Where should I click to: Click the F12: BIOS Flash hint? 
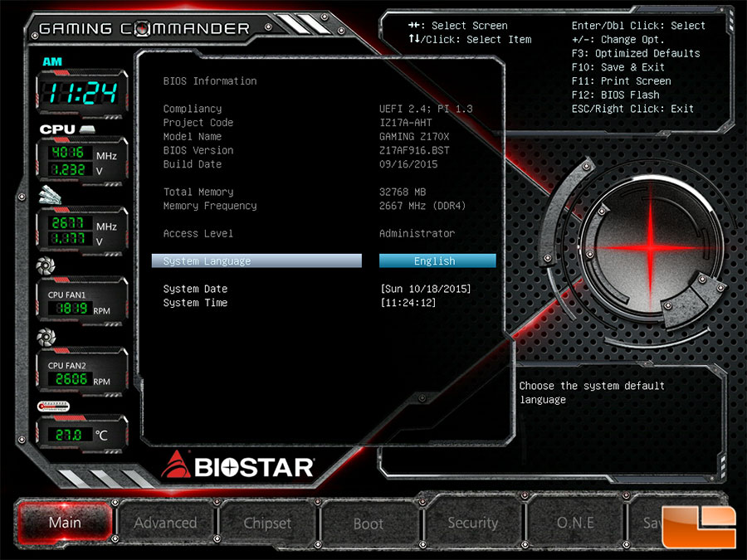(616, 95)
